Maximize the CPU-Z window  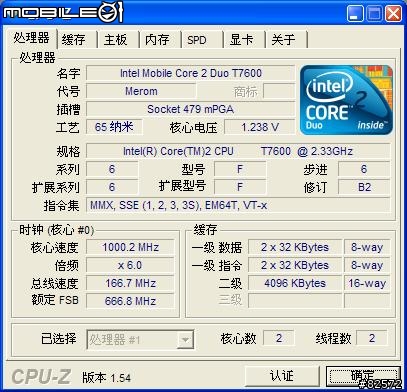pos(374,14)
